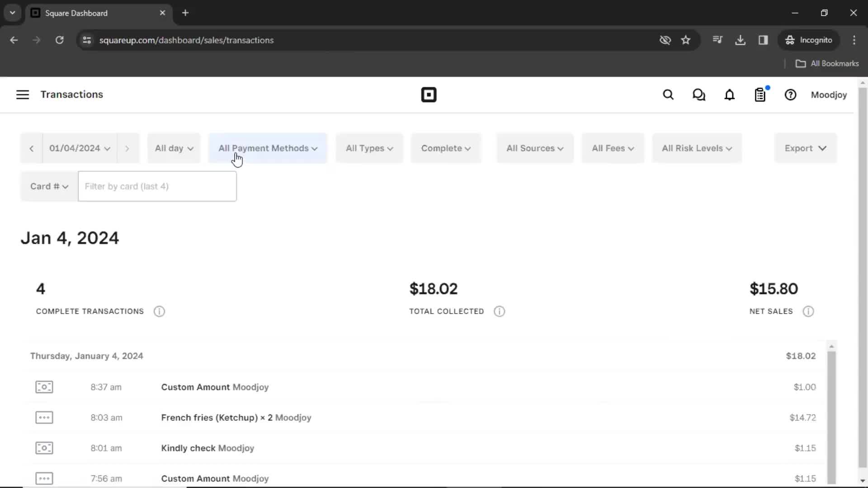This screenshot has width=868, height=488.
Task: Click the help question mark icon
Action: [791, 95]
